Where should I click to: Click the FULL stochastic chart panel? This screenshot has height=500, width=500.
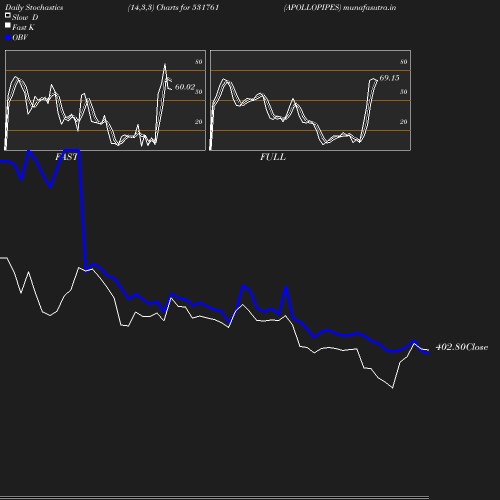point(310,100)
